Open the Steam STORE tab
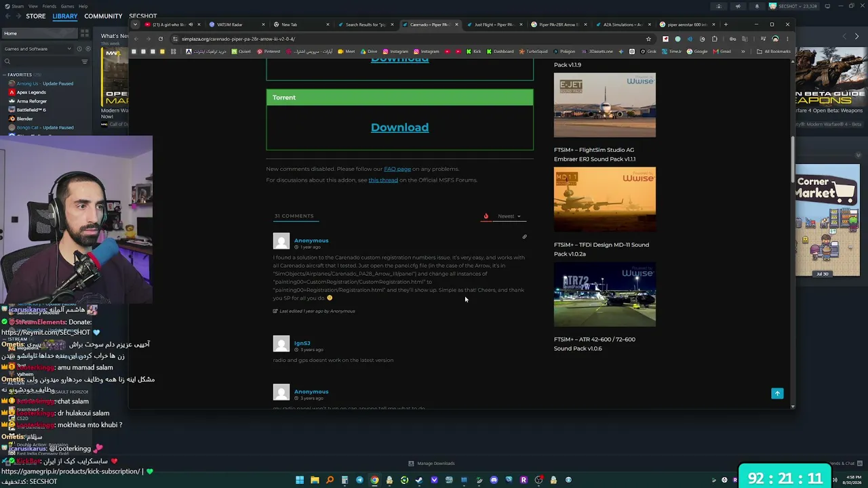 pyautogui.click(x=35, y=16)
